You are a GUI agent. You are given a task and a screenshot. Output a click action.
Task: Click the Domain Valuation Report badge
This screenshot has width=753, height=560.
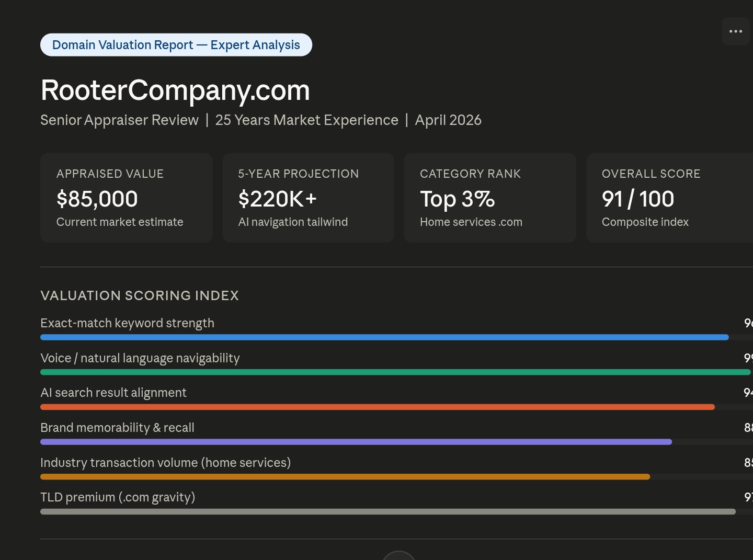pos(176,45)
